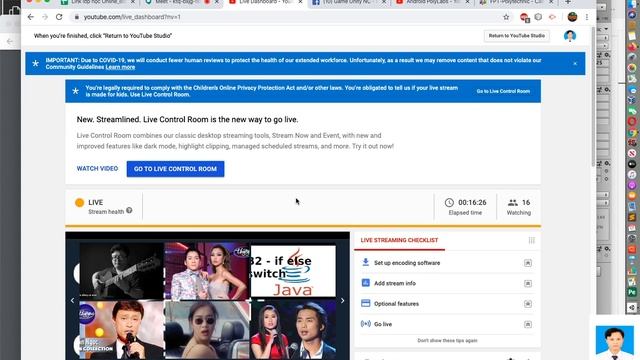The image size is (640, 360).
Task: Click Don't show these tips again
Action: pyautogui.click(x=447, y=340)
